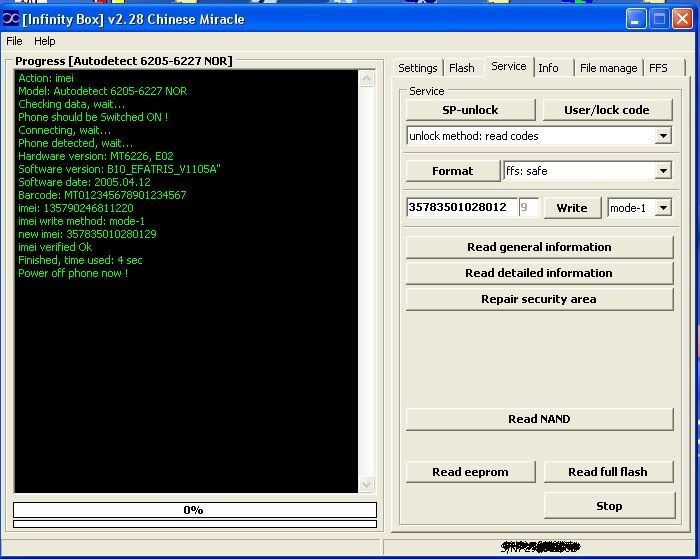700x559 pixels.
Task: Minimize the Infinity Box window
Action: 635,19
